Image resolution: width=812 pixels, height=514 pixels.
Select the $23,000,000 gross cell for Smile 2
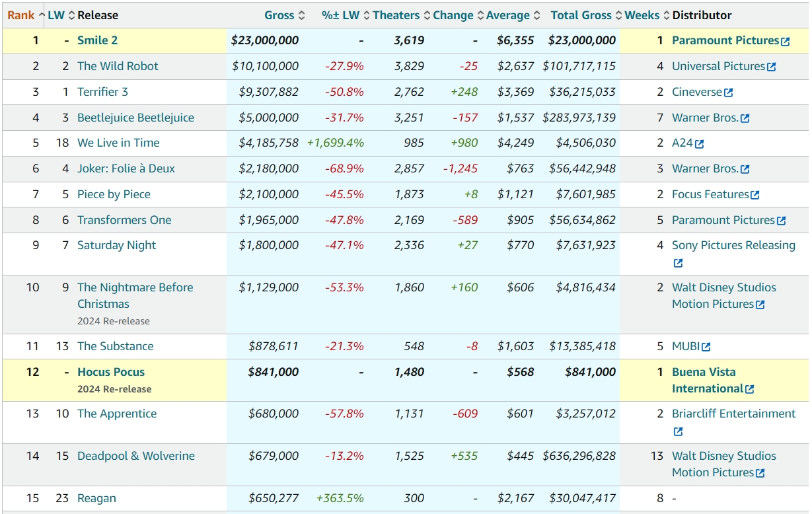click(264, 40)
